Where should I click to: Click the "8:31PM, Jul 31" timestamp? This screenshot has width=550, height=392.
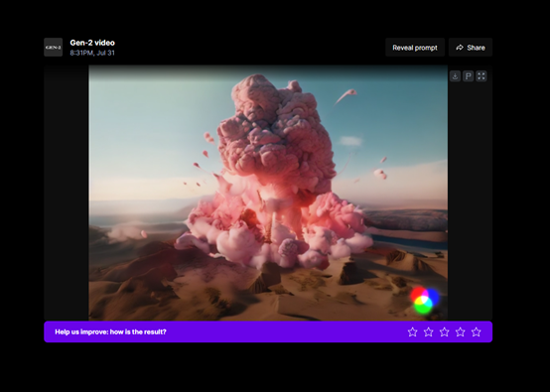click(x=92, y=53)
